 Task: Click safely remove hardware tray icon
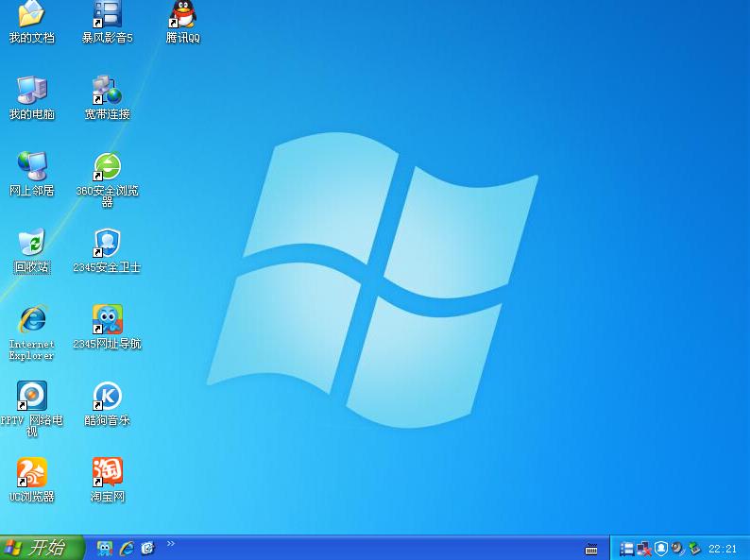pos(694,549)
